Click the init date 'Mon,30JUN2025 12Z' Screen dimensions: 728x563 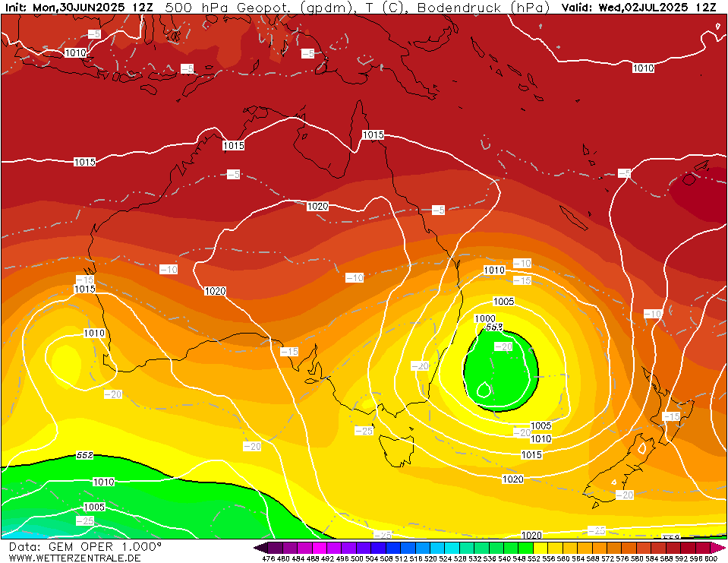pos(93,8)
